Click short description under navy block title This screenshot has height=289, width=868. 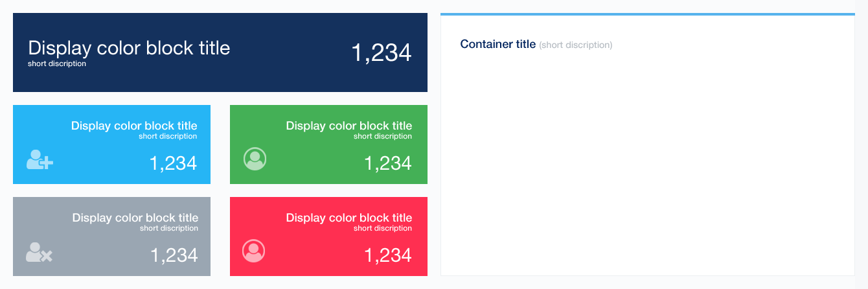coord(57,64)
